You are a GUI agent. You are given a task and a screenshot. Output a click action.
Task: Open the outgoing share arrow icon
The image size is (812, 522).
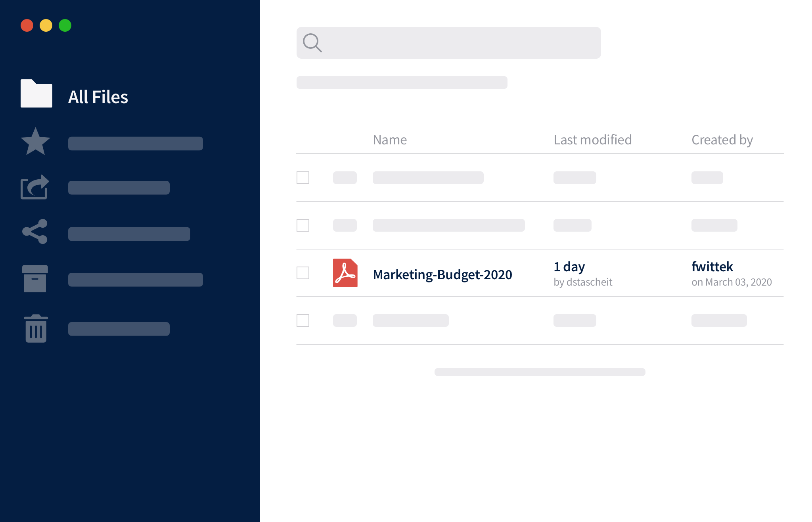pos(35,187)
